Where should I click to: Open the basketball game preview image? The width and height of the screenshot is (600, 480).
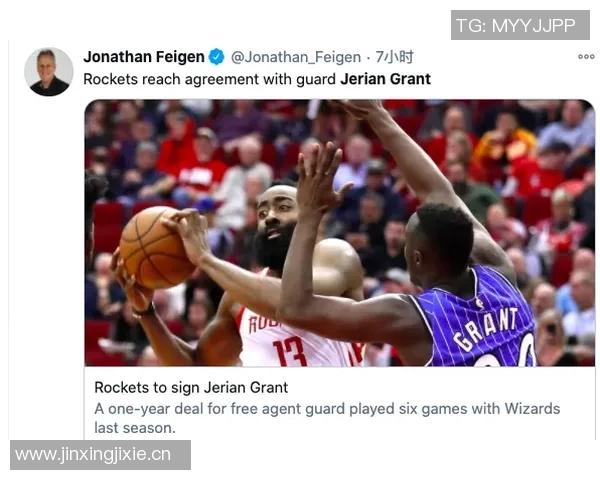[x=340, y=233]
